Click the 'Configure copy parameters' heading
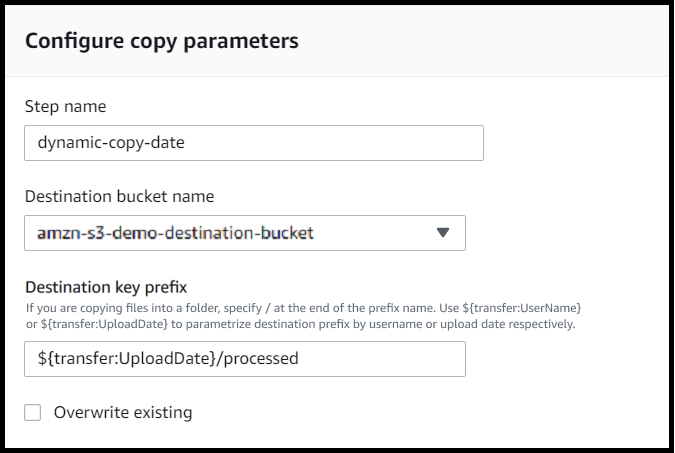The height and width of the screenshot is (453, 675). point(161,41)
